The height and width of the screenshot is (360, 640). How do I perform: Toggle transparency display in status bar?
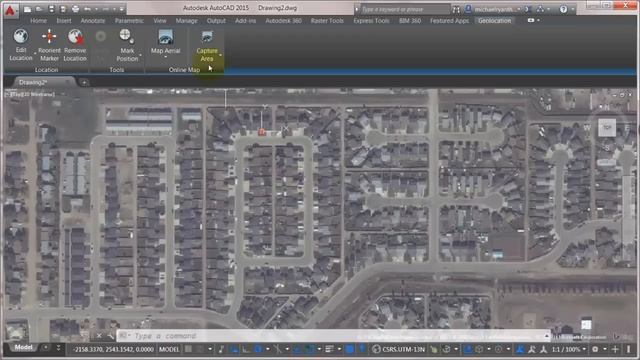(x=349, y=349)
